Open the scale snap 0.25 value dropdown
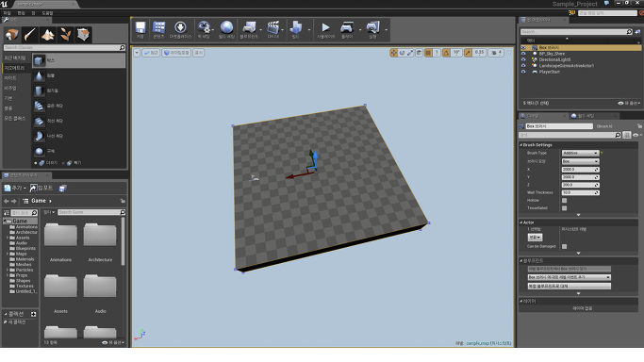Viewport: 644px width, 362px height. (479, 53)
